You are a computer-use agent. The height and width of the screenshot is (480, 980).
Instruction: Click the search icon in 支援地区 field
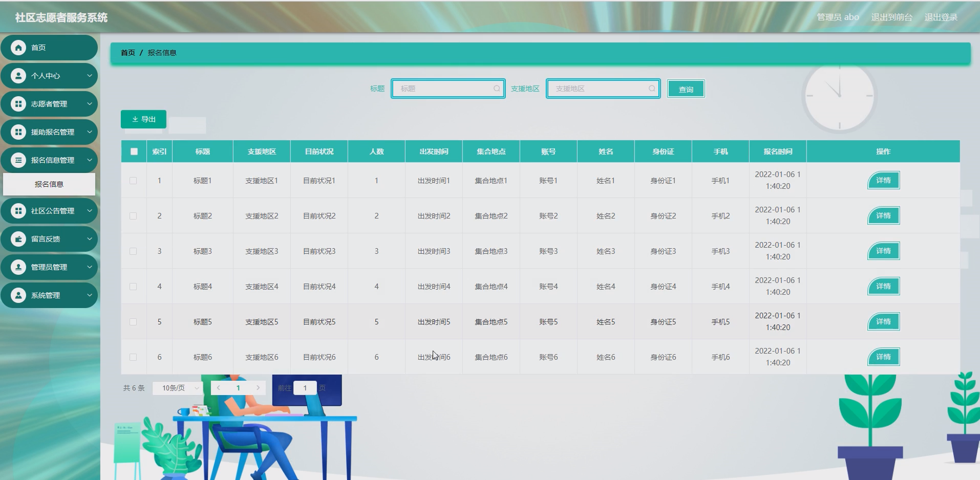652,89
